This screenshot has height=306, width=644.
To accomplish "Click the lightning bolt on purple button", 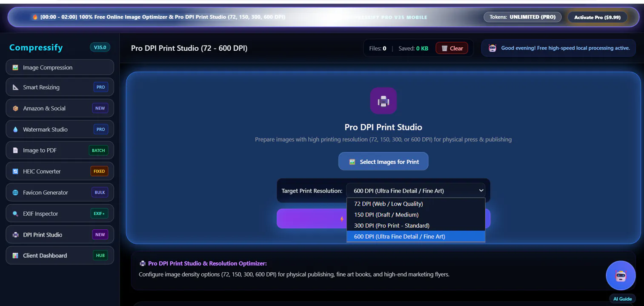I will point(341,219).
